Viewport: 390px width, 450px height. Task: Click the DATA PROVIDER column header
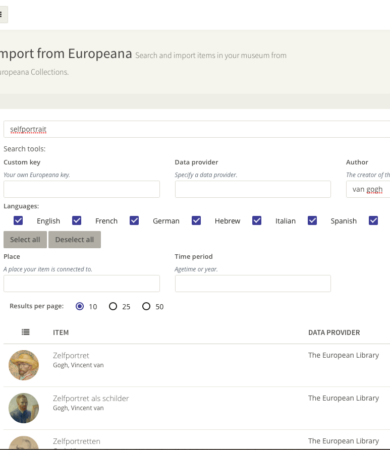[334, 332]
